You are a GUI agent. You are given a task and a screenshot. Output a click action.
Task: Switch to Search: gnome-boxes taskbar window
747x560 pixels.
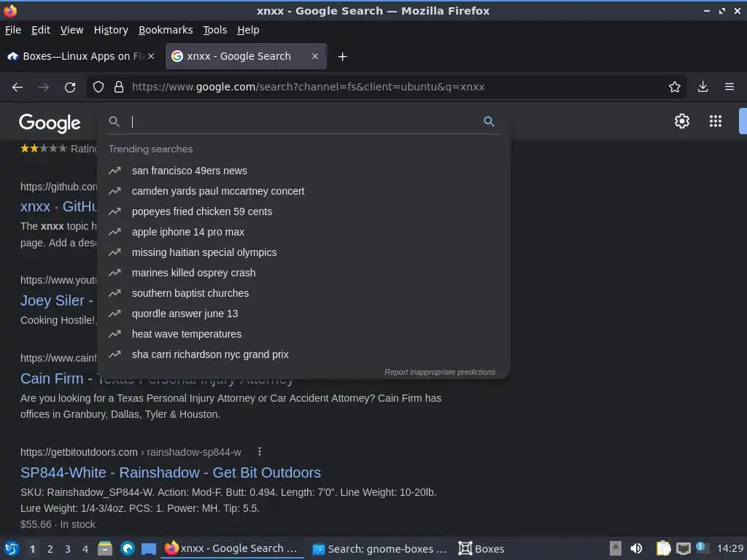(379, 549)
